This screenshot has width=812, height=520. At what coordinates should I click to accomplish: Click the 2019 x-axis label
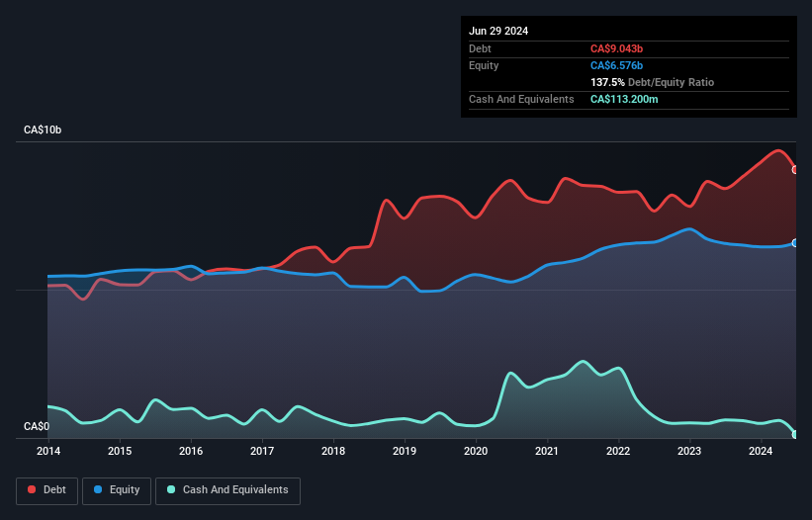(405, 451)
